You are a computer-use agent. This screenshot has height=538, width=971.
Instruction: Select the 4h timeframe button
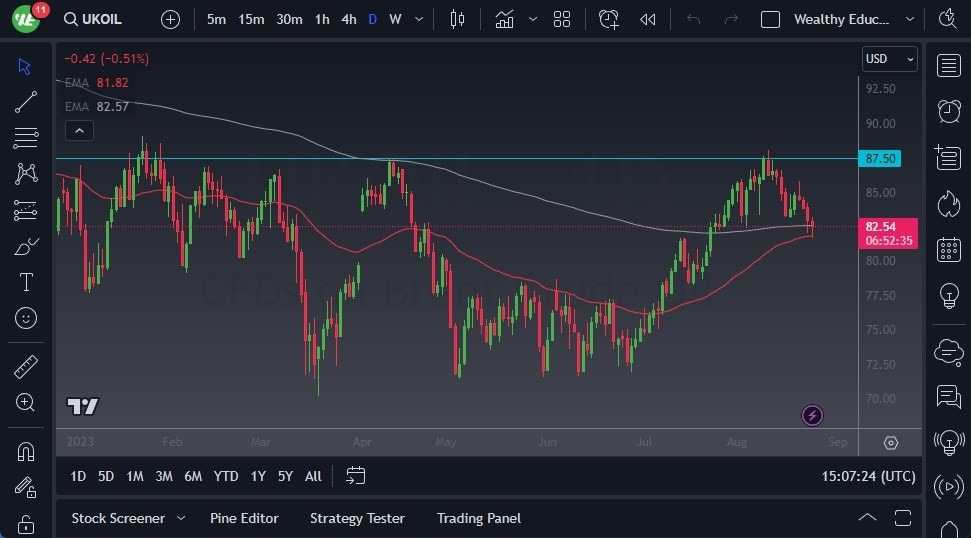pos(348,19)
